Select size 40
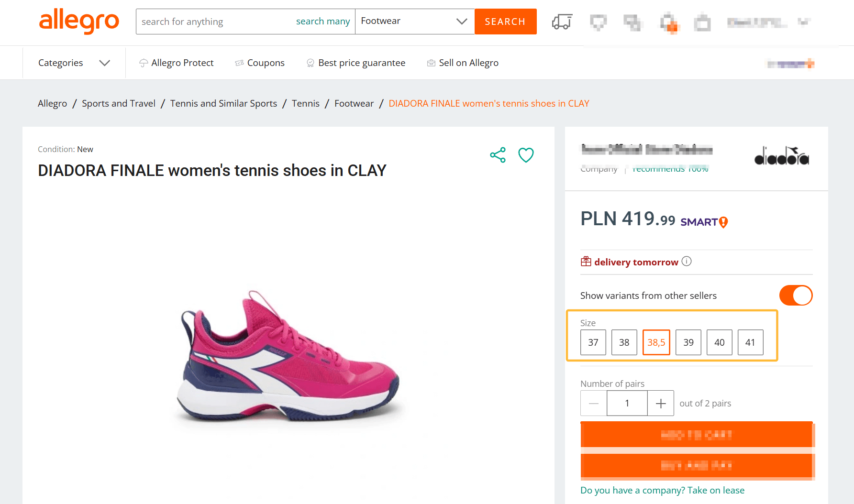Viewport: 854px width, 504px height. [720, 342]
